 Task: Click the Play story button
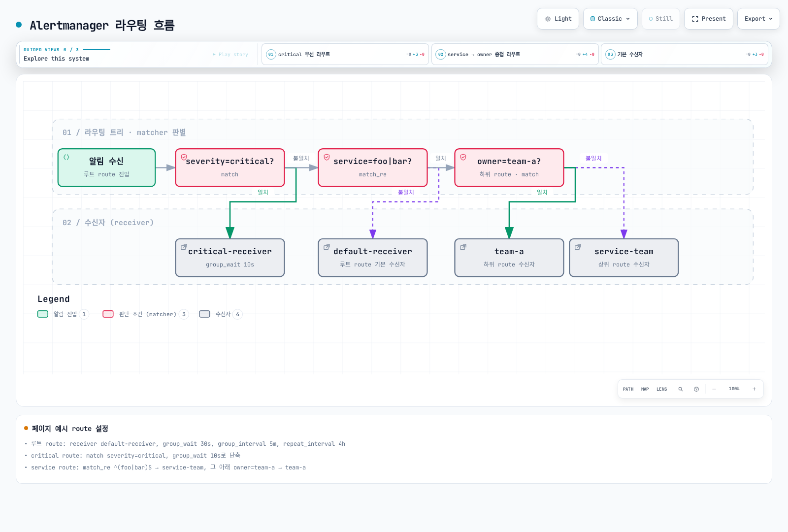click(x=230, y=55)
